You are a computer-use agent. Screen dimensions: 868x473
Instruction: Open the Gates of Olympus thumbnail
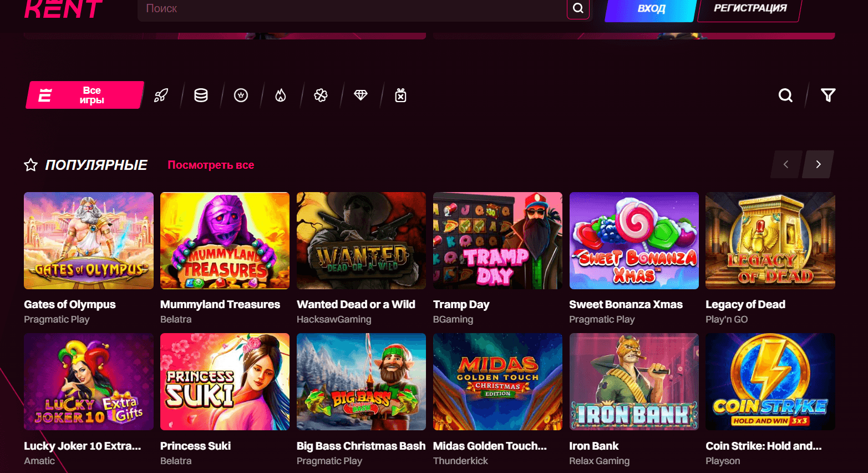(89, 240)
